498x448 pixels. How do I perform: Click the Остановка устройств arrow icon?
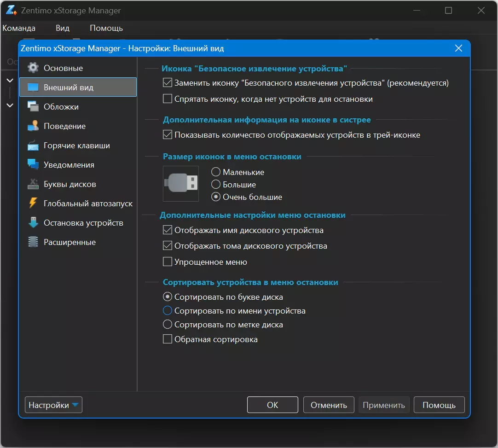click(33, 222)
